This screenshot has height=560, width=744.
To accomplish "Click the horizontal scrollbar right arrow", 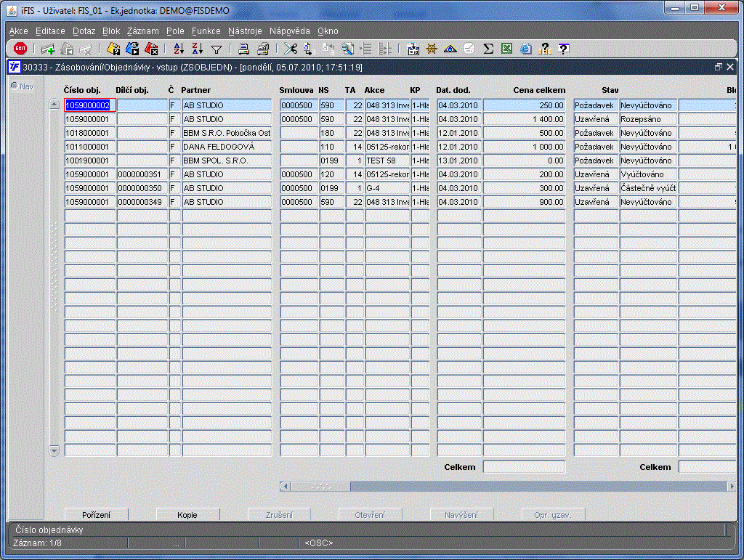I will pos(731,487).
